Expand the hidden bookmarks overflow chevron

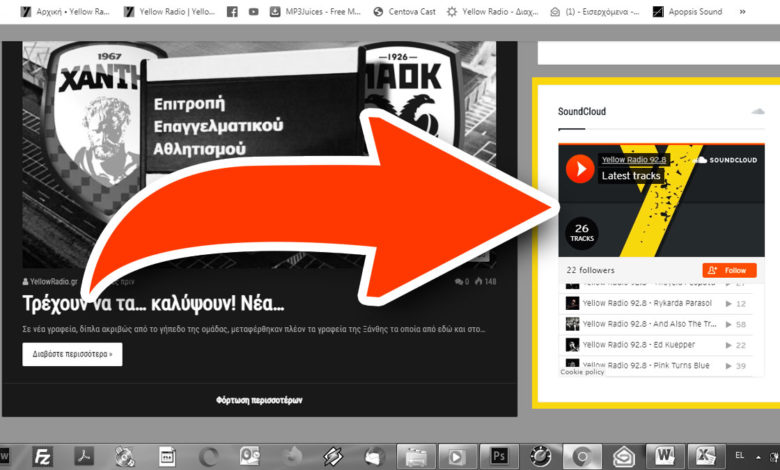tap(769, 12)
